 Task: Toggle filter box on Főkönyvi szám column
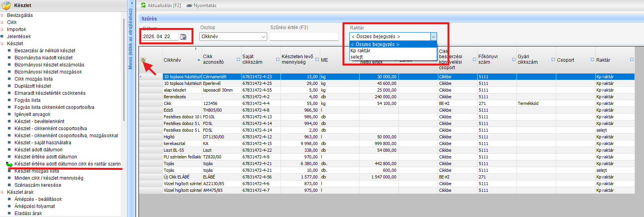click(x=513, y=59)
